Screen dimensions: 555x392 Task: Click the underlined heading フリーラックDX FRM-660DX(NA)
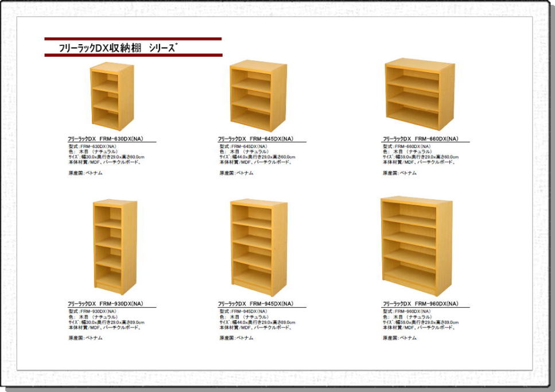(x=420, y=139)
